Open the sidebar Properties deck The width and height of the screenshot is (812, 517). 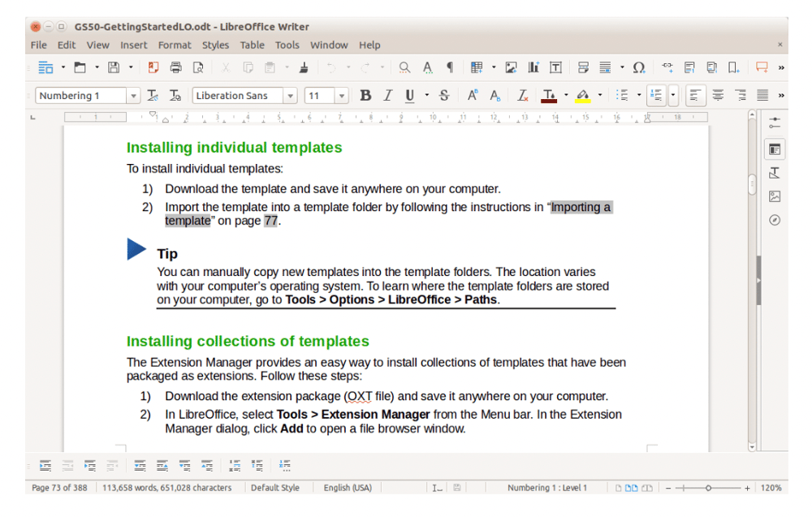775,149
